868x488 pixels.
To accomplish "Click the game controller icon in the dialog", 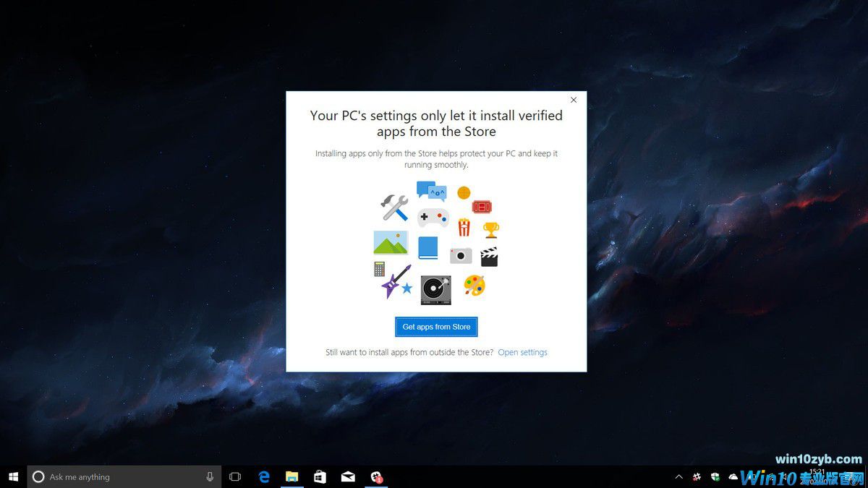I will point(433,216).
